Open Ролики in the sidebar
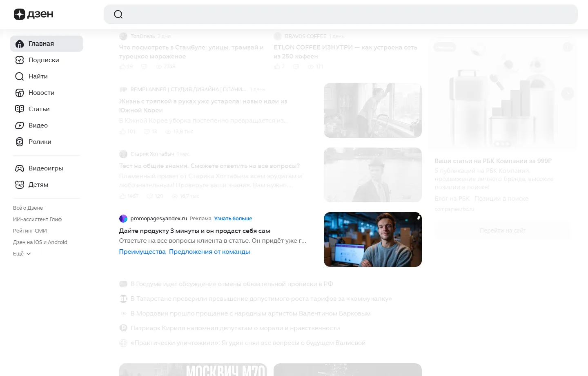The height and width of the screenshot is (376, 588). [47, 142]
